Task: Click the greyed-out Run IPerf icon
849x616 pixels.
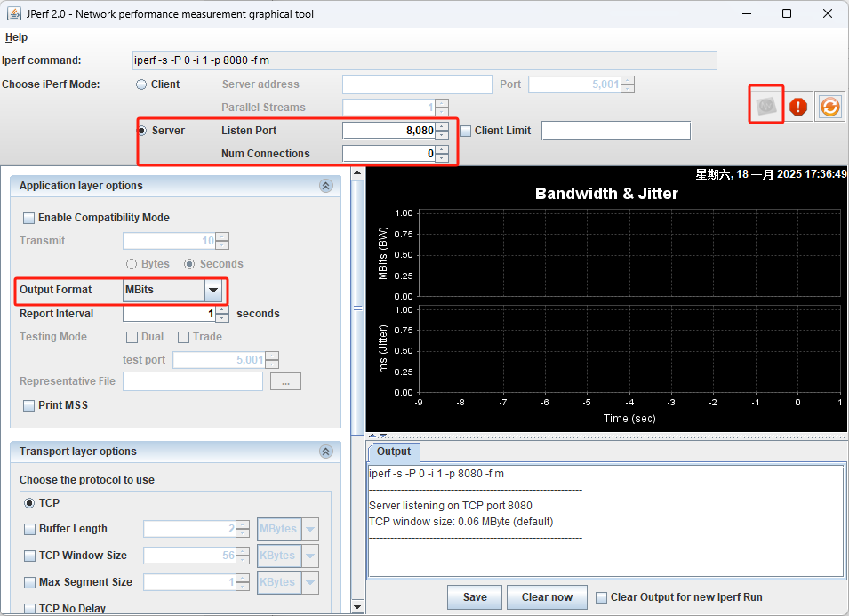Action: tap(765, 106)
